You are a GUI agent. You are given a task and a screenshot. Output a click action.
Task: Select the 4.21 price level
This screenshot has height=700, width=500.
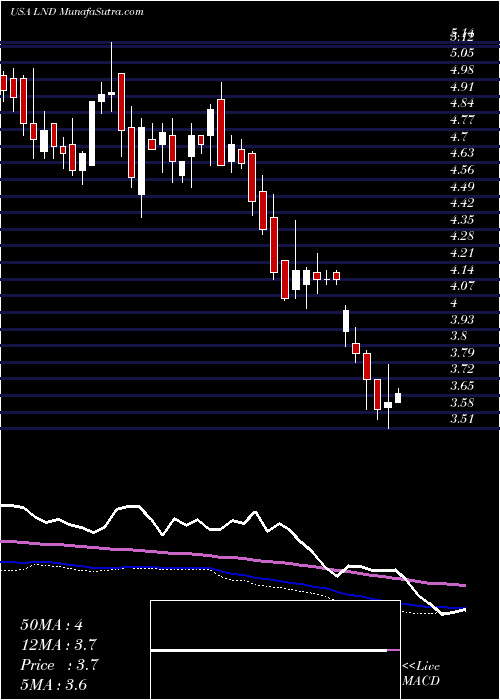(462, 253)
